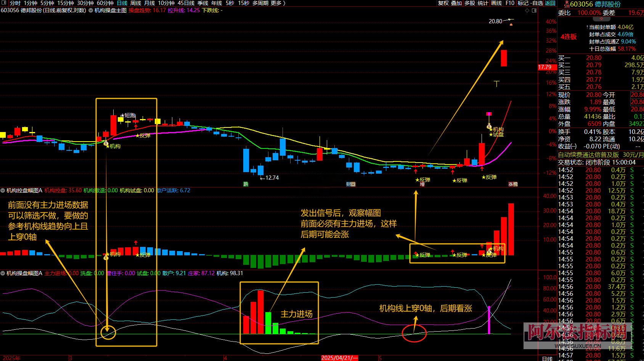Click the green 跌 marker on chart

246,184
